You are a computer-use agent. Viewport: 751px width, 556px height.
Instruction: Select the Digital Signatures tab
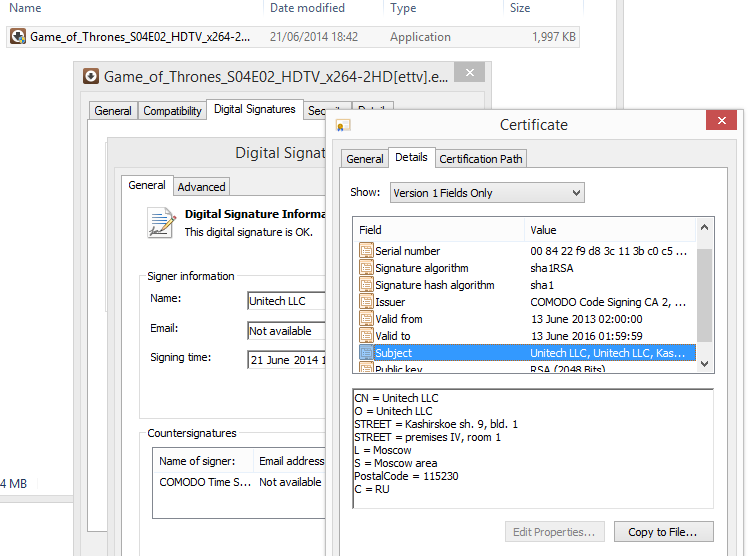254,109
